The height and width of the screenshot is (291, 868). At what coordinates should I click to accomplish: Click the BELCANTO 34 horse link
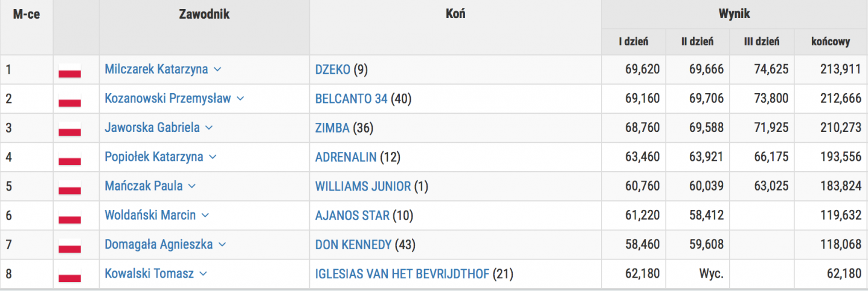pos(351,99)
